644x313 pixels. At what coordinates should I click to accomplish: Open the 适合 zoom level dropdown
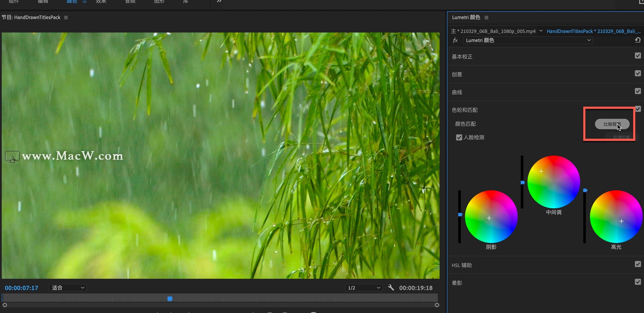[68, 288]
